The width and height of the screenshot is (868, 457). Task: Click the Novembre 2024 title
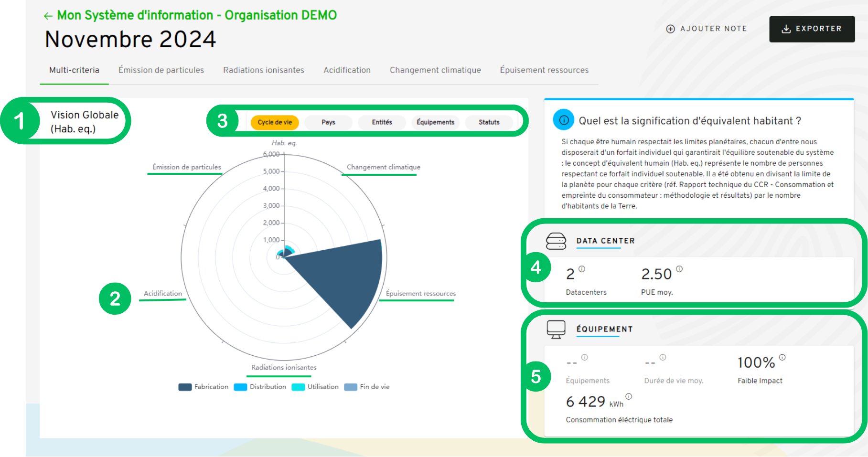(130, 39)
